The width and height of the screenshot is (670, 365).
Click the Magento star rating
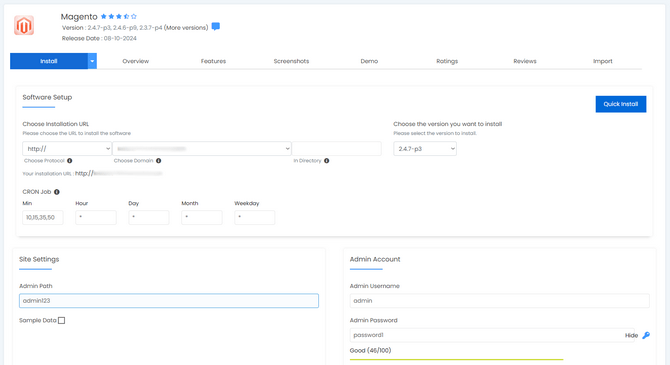119,16
